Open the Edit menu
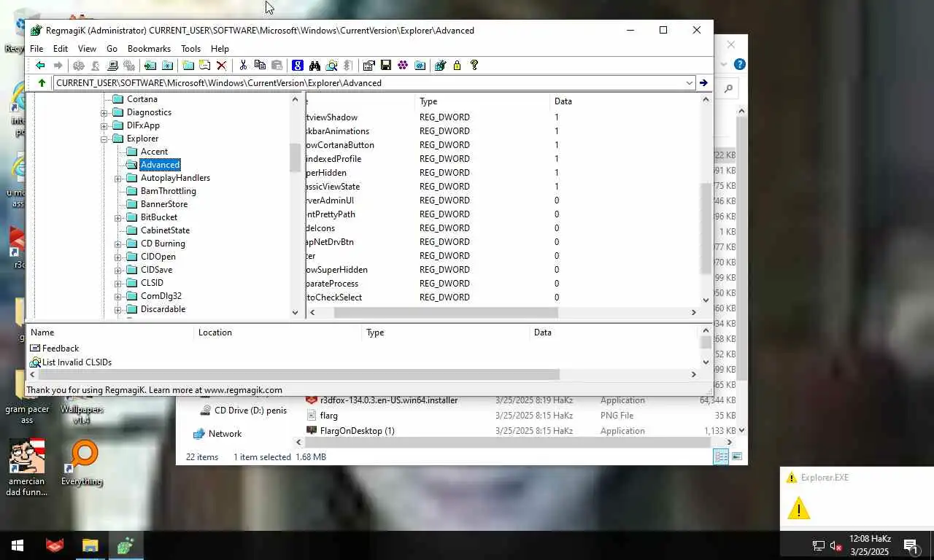The image size is (934, 560). point(61,49)
